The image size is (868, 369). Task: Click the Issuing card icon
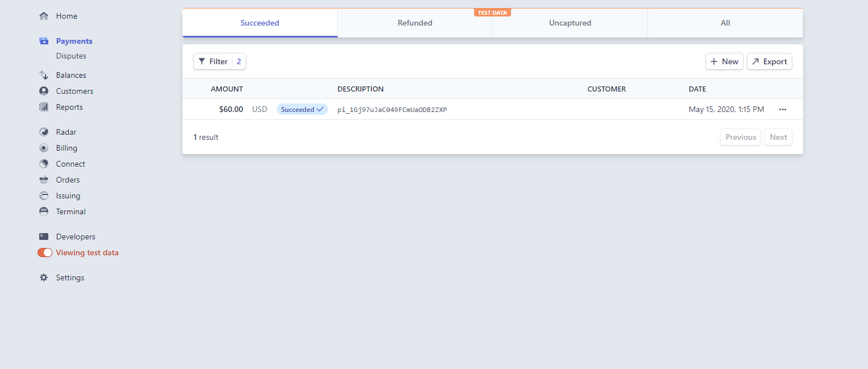pyautogui.click(x=44, y=196)
